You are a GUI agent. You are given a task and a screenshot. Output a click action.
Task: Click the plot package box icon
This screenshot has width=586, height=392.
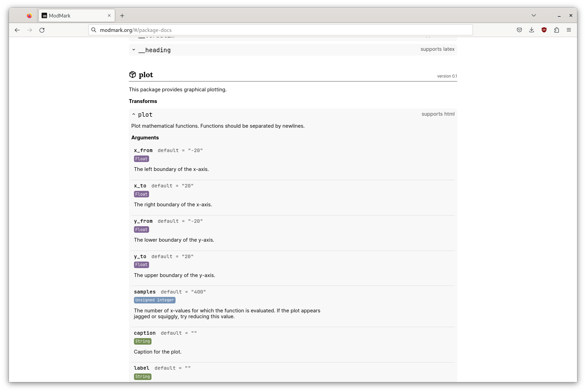click(133, 74)
